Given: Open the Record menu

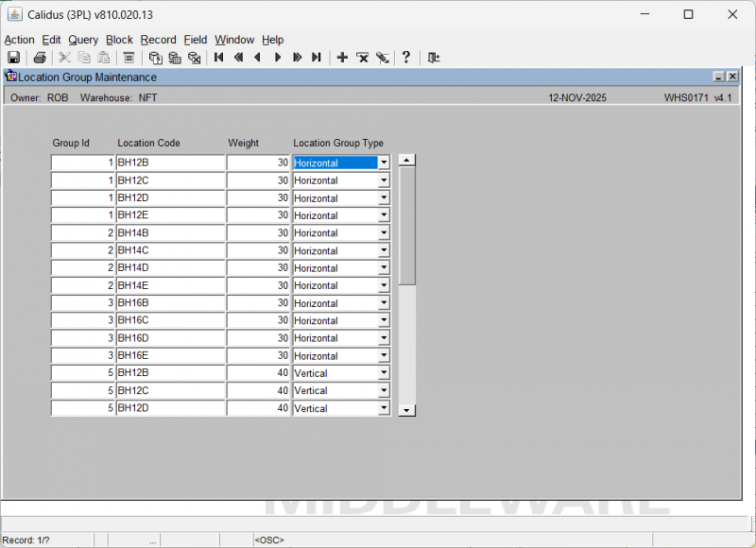Looking at the screenshot, I should click(158, 40).
